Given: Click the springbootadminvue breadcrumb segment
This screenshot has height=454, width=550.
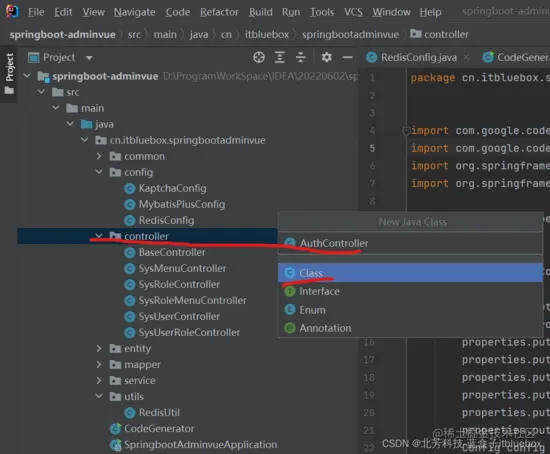Looking at the screenshot, I should (350, 34).
